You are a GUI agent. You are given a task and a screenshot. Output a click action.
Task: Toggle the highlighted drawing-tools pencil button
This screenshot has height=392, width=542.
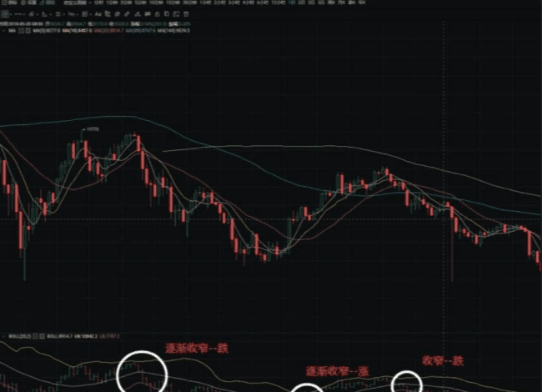point(47,3)
